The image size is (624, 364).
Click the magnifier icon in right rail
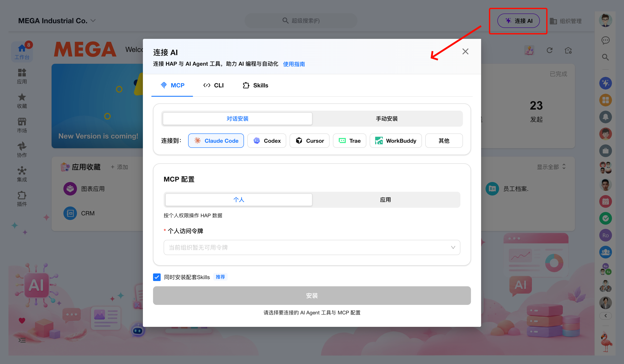click(x=605, y=57)
